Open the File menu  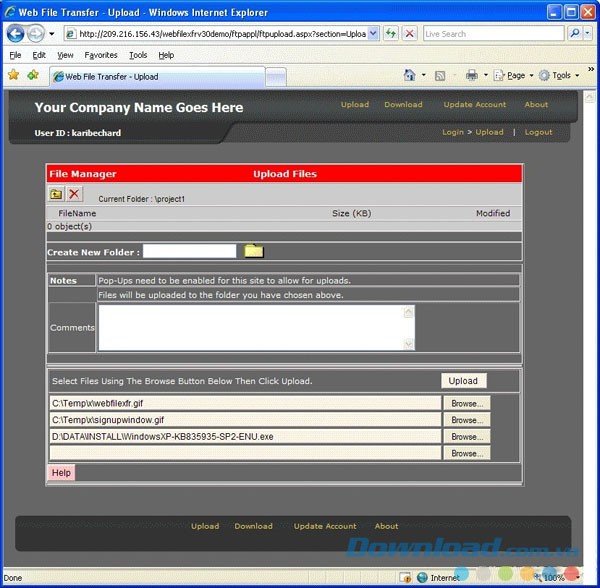(x=15, y=55)
